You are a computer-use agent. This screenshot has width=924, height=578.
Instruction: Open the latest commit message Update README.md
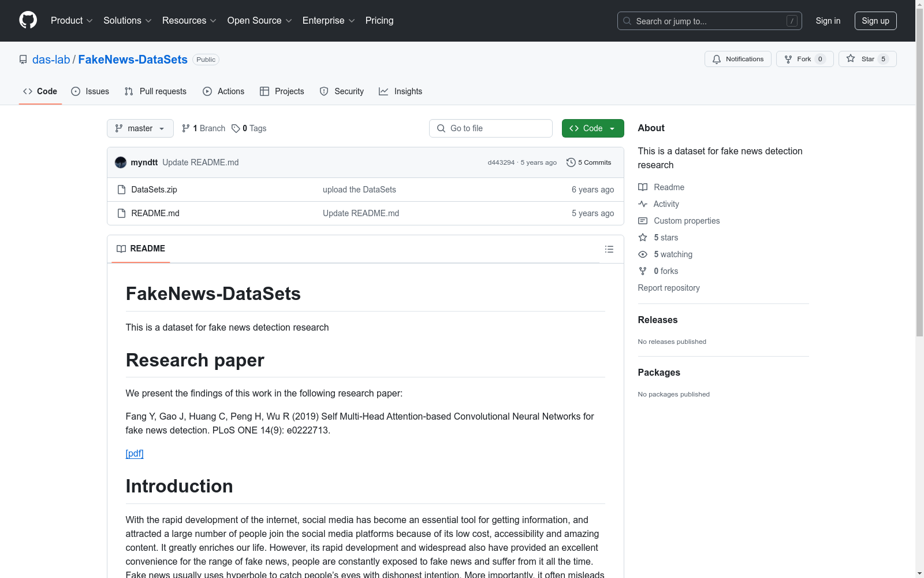200,162
